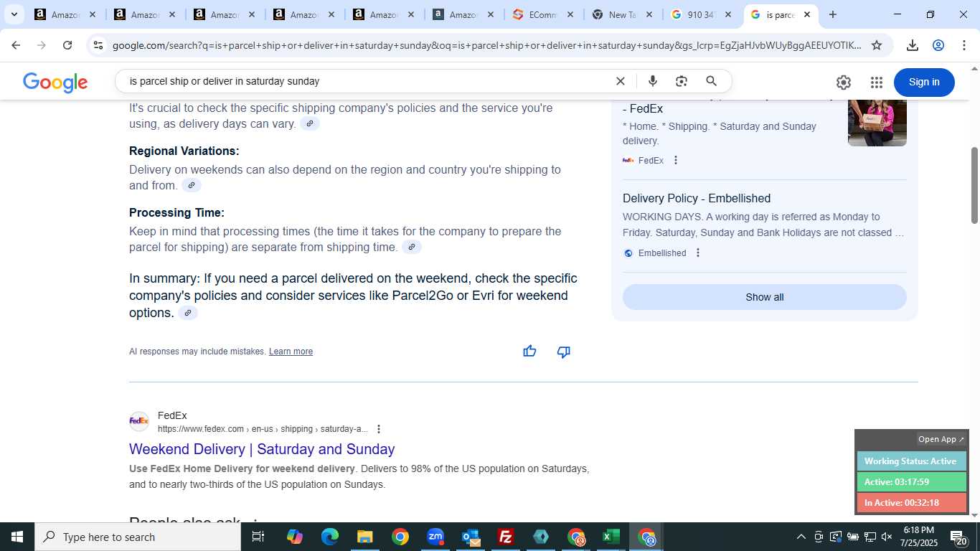The height and width of the screenshot is (551, 980).
Task: Open source link after the 'In summary' paragraph
Action: click(188, 314)
